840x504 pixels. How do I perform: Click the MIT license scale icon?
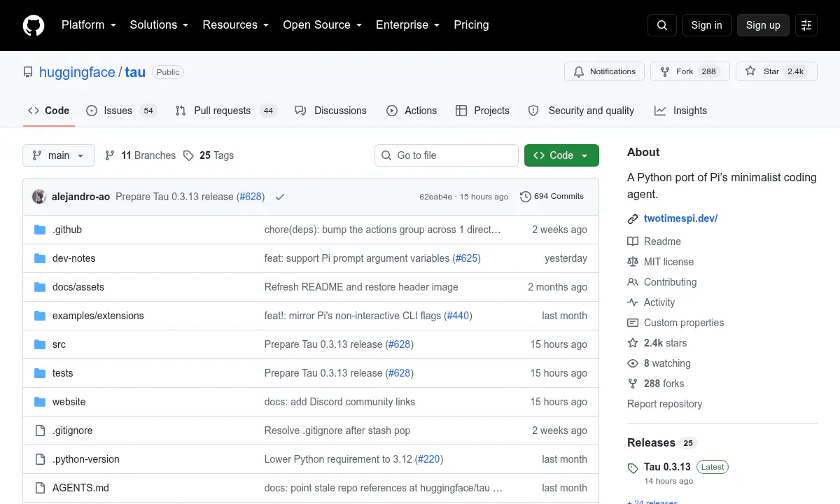(633, 262)
